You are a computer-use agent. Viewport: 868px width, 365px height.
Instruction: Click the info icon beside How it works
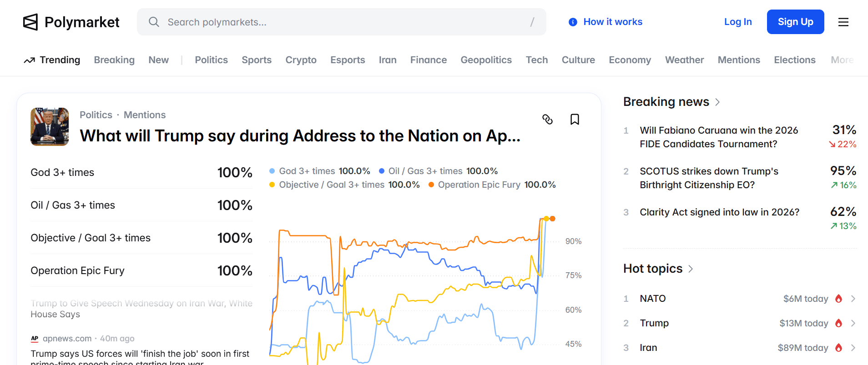(573, 22)
